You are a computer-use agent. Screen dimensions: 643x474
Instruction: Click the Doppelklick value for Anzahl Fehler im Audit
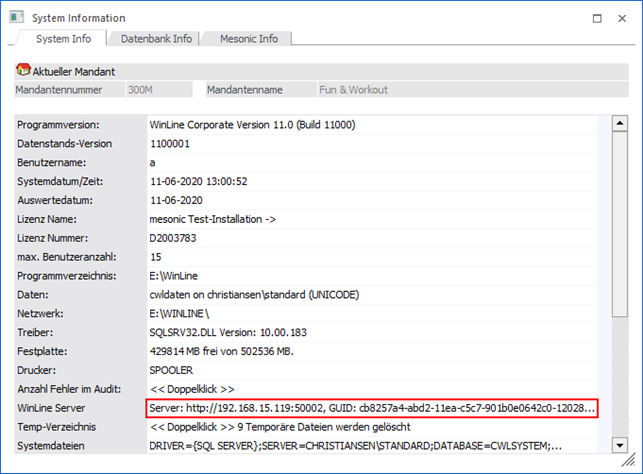pos(193,389)
